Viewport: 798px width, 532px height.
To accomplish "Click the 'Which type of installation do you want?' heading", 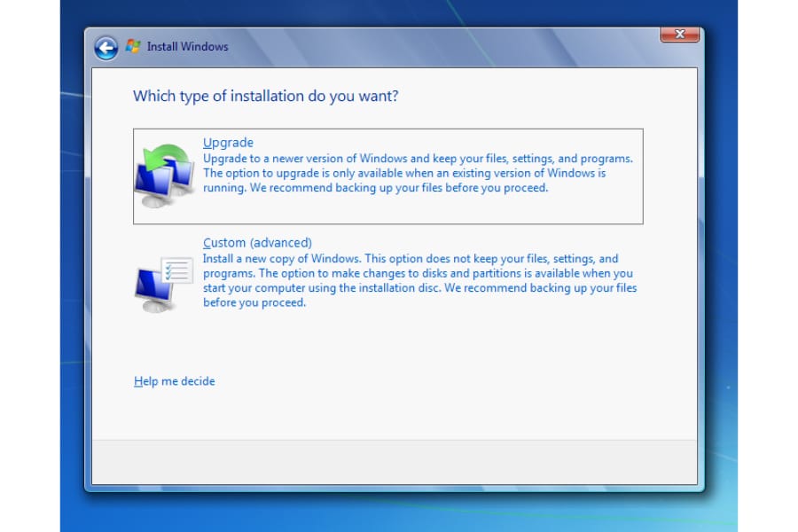I will (x=266, y=97).
